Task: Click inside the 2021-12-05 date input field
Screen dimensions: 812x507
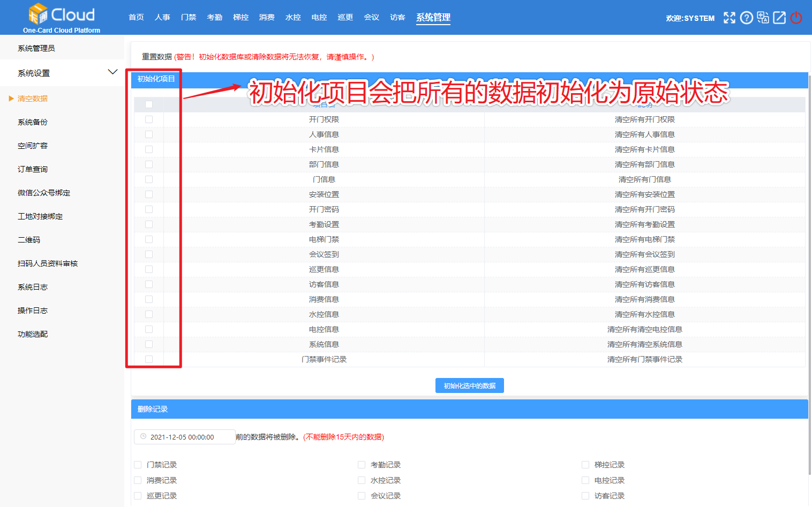Action: pyautogui.click(x=184, y=436)
